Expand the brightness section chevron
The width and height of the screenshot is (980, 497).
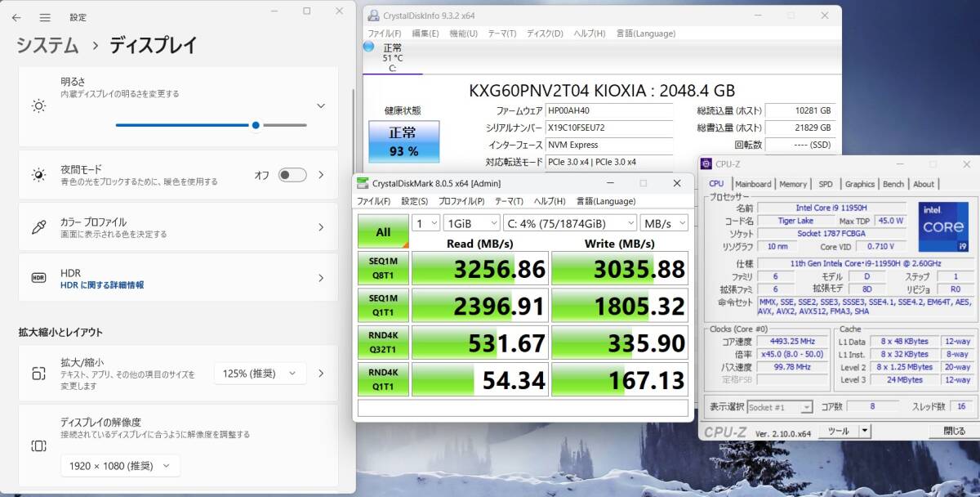(321, 105)
